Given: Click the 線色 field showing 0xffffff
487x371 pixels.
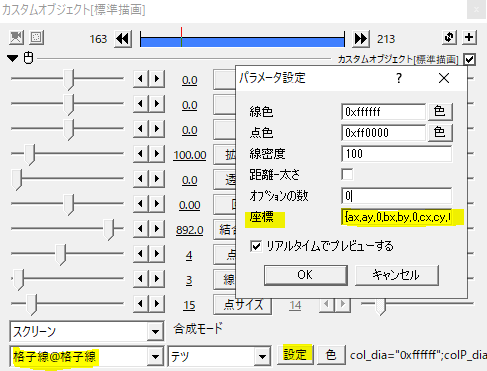Looking at the screenshot, I should [383, 112].
